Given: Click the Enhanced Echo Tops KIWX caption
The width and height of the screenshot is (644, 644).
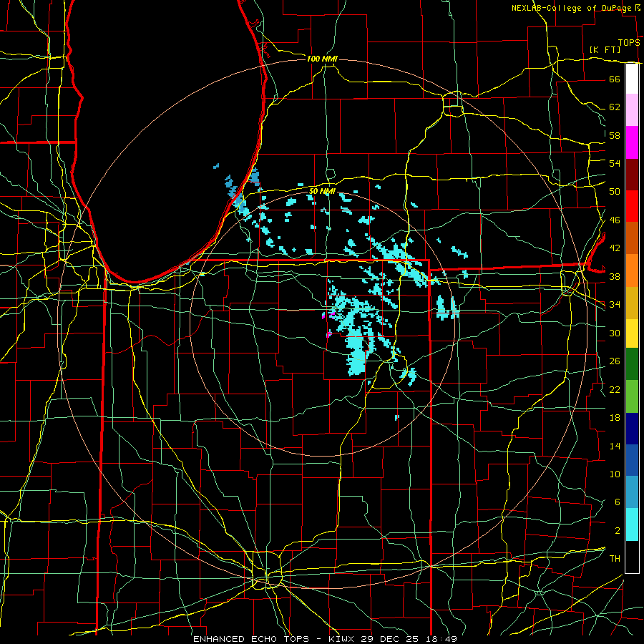Looking at the screenshot, I should (x=325, y=639).
